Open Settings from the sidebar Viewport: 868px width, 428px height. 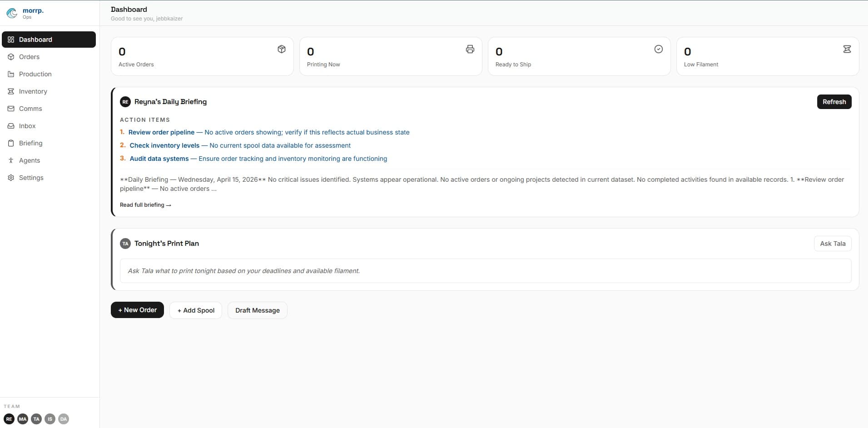point(49,178)
